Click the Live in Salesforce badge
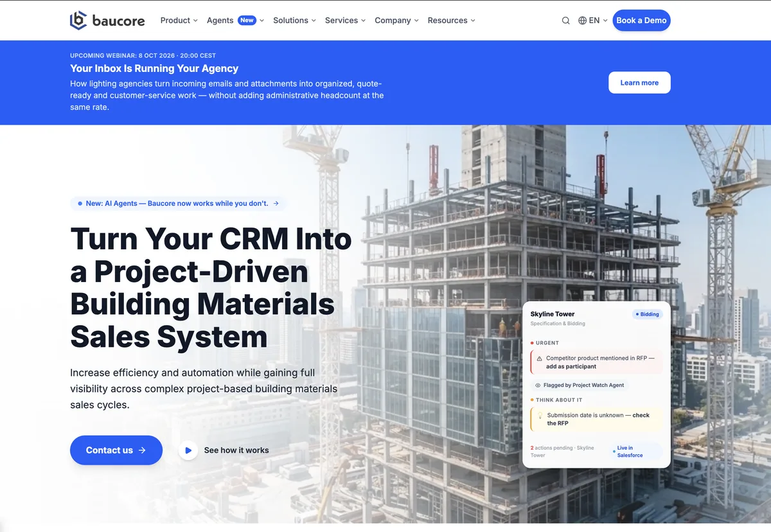This screenshot has width=771, height=532. 636,452
